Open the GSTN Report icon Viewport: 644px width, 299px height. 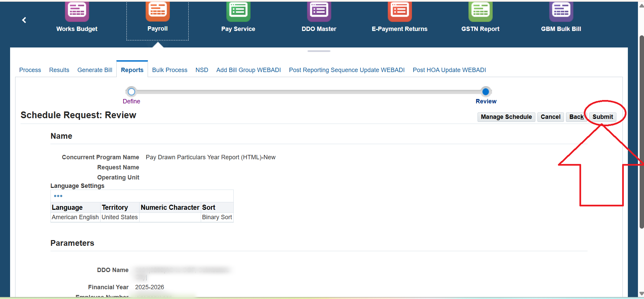tap(481, 11)
